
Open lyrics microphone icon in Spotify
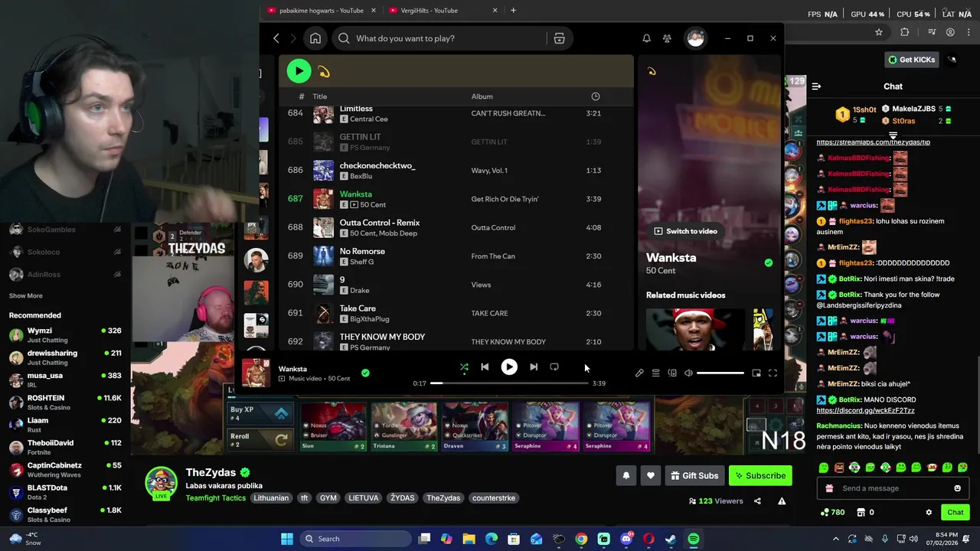point(639,373)
